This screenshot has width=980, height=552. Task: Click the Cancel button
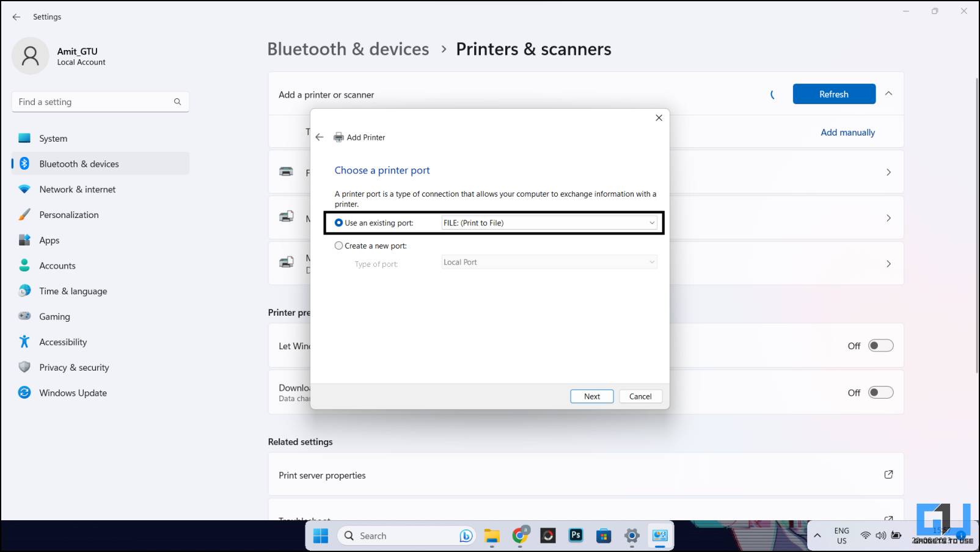click(x=640, y=396)
